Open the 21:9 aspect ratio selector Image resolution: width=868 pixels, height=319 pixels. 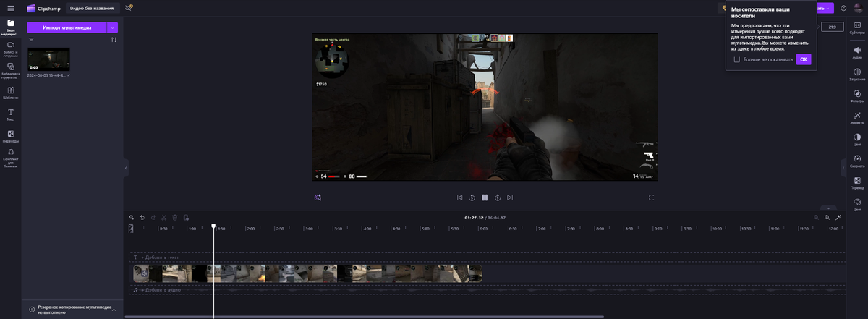[x=832, y=27]
